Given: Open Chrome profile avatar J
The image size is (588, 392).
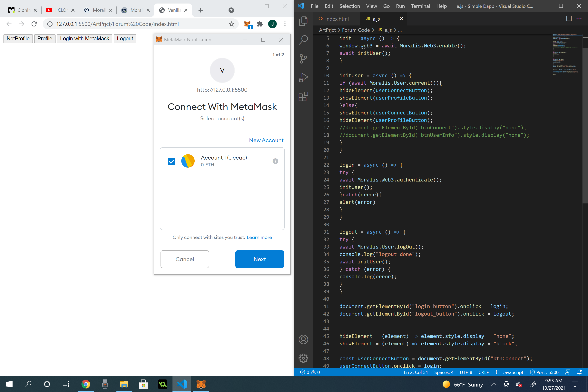Looking at the screenshot, I should 272,24.
